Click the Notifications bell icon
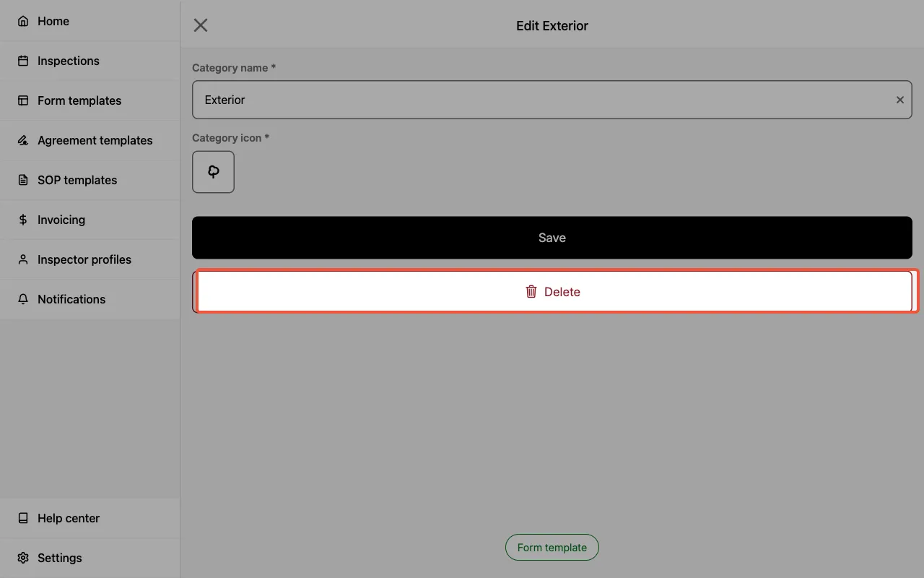924x578 pixels. click(22, 299)
